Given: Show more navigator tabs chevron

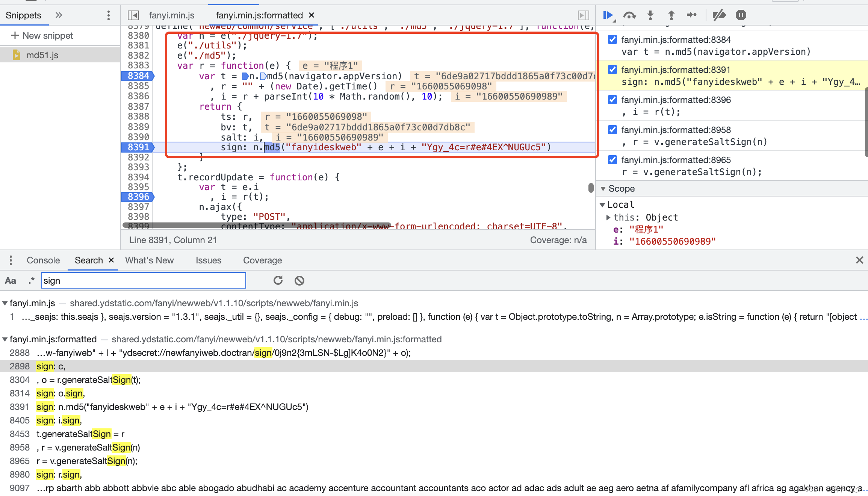Looking at the screenshot, I should 59,15.
